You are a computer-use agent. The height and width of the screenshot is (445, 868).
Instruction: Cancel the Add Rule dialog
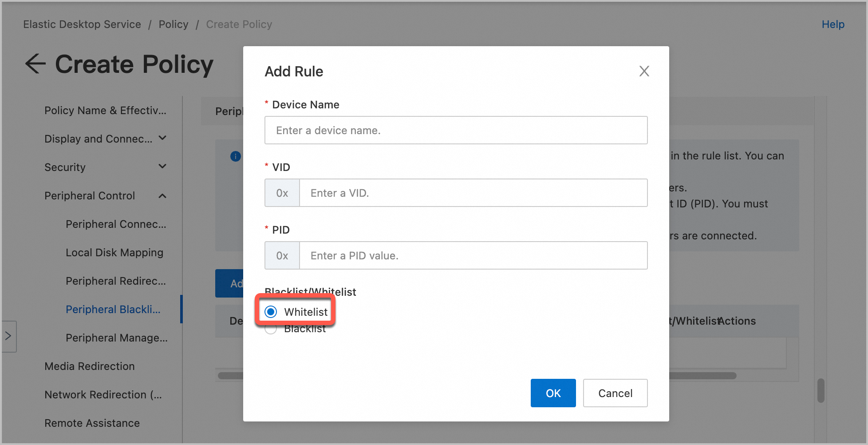[x=615, y=393]
